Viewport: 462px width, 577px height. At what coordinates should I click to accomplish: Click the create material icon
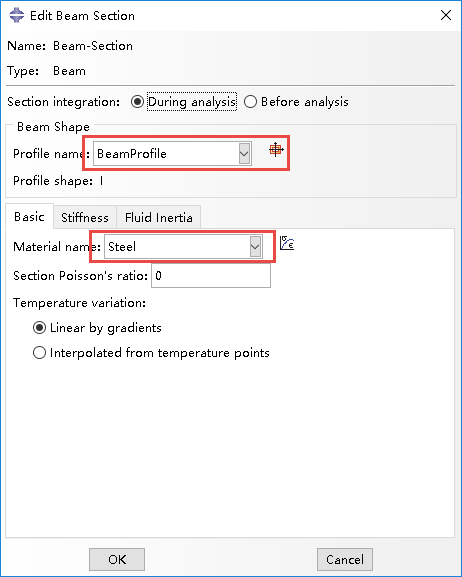287,244
